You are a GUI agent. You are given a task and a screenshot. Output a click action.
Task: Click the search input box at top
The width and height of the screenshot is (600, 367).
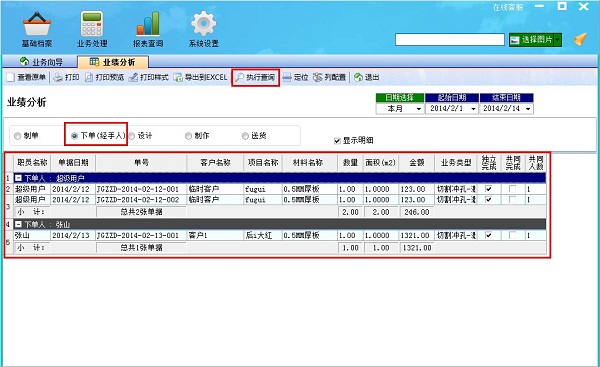point(450,39)
